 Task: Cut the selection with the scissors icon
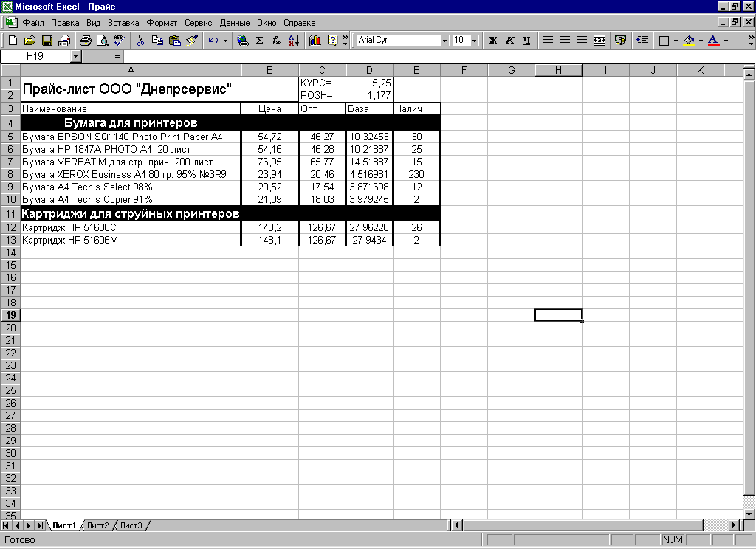pyautogui.click(x=140, y=41)
